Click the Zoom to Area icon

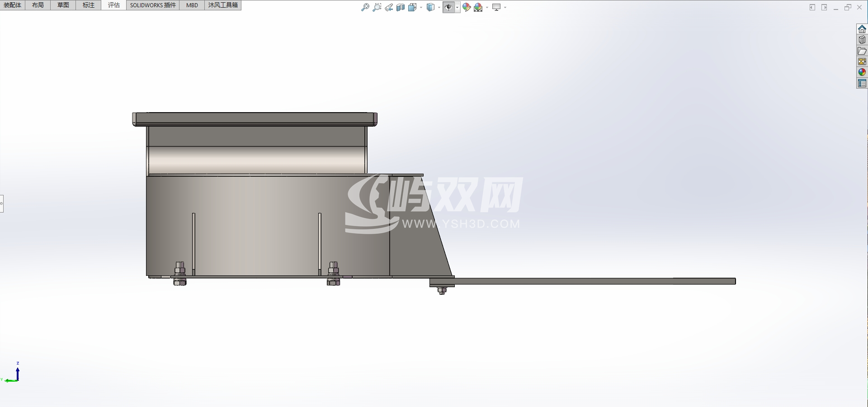click(377, 7)
